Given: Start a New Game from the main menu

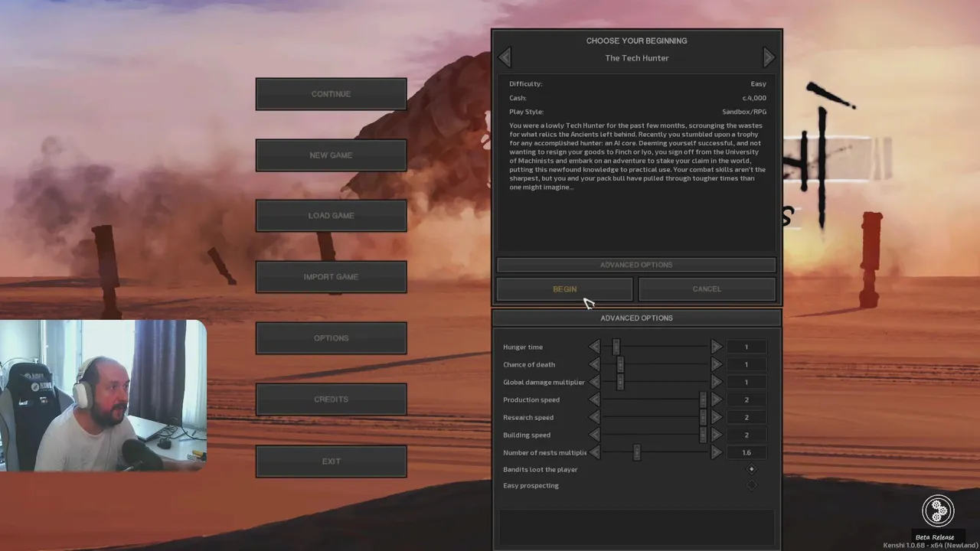Looking at the screenshot, I should [331, 155].
